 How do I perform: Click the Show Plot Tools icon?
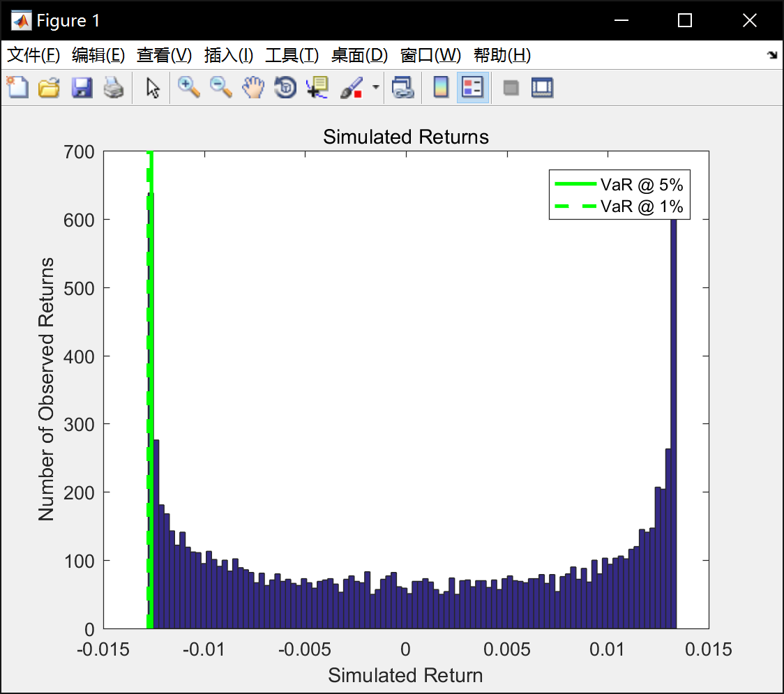click(x=543, y=87)
